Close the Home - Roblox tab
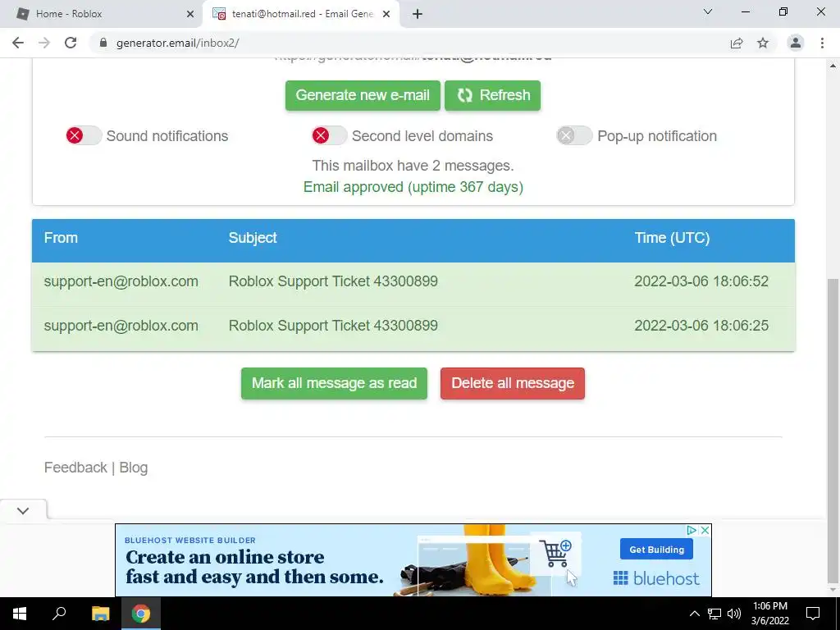 pyautogui.click(x=189, y=14)
